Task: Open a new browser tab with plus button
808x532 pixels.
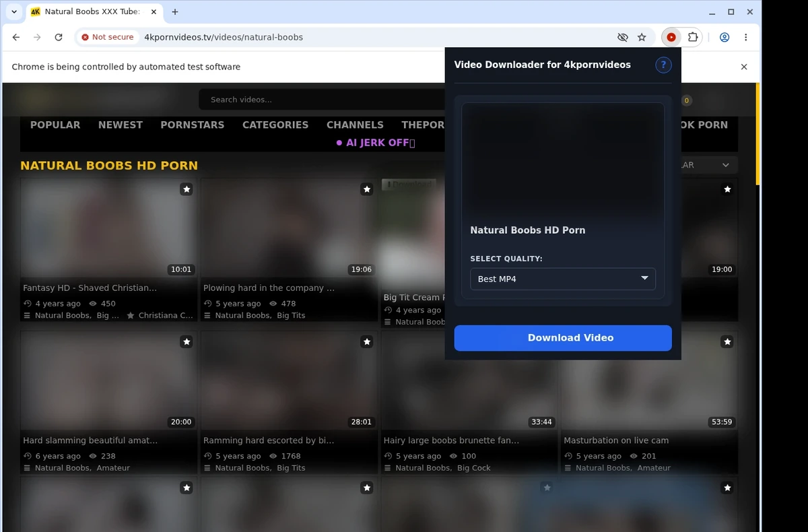Action: [175, 11]
